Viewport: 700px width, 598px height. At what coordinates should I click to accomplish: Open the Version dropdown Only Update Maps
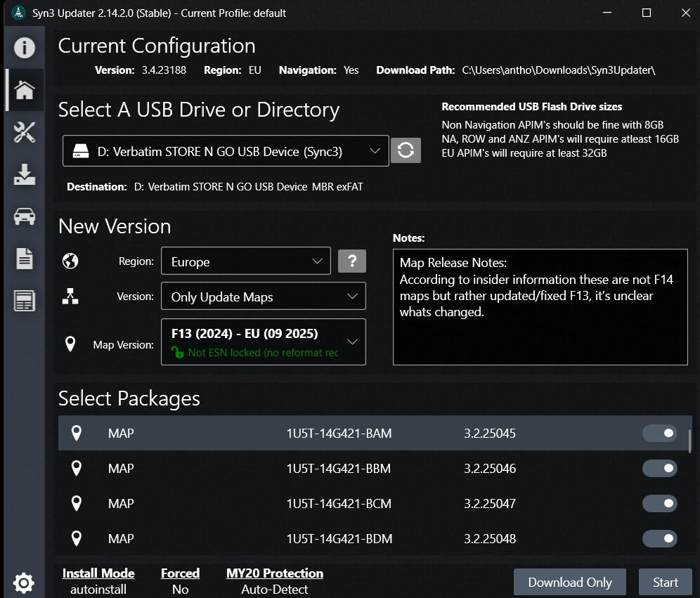click(x=263, y=297)
